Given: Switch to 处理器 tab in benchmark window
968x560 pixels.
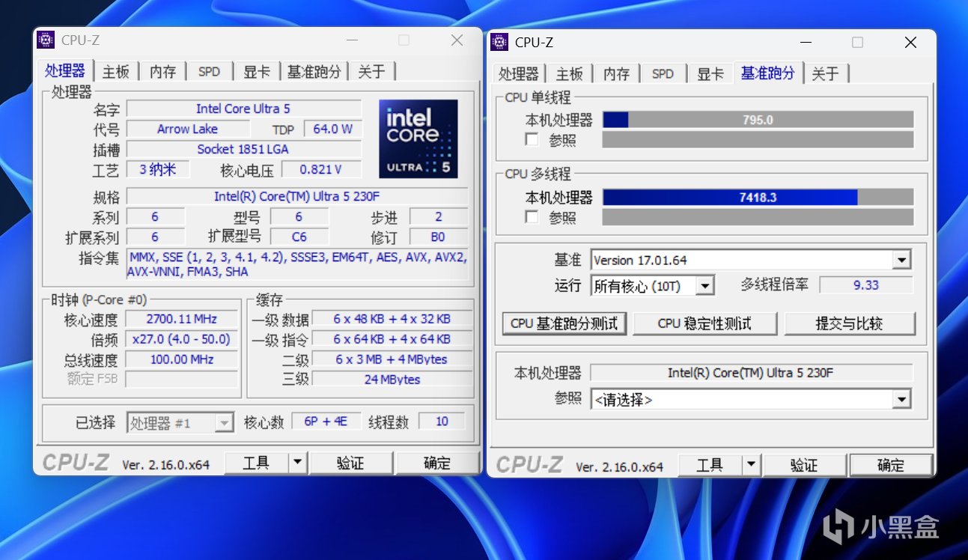Looking at the screenshot, I should (x=519, y=73).
